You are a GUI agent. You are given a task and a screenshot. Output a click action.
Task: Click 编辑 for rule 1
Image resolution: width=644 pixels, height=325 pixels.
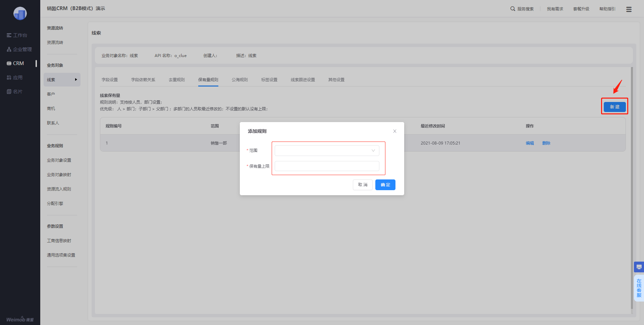click(x=530, y=143)
